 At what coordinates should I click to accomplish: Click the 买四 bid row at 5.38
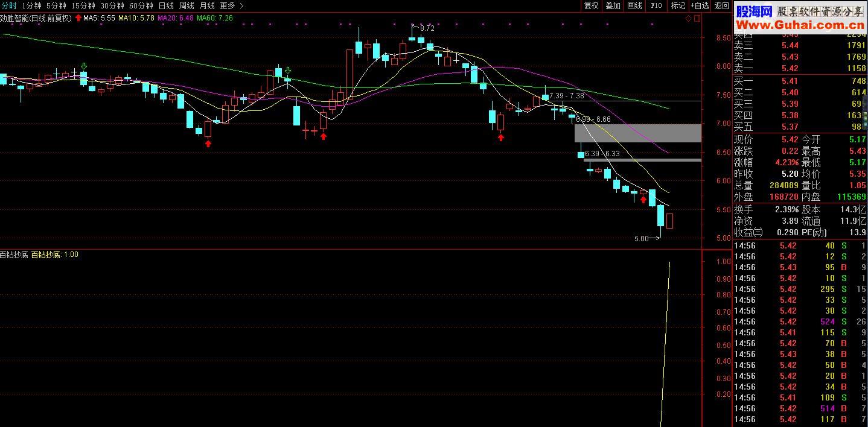pyautogui.click(x=800, y=115)
